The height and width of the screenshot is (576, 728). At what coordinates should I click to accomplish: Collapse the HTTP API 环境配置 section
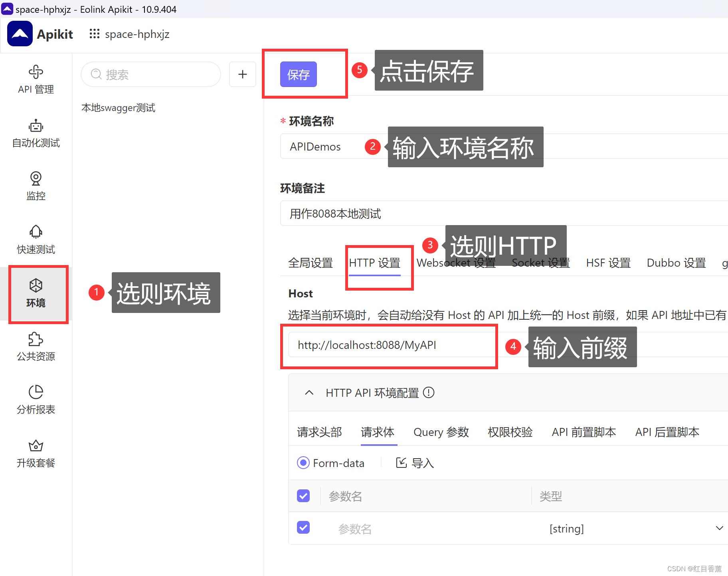pyautogui.click(x=309, y=392)
